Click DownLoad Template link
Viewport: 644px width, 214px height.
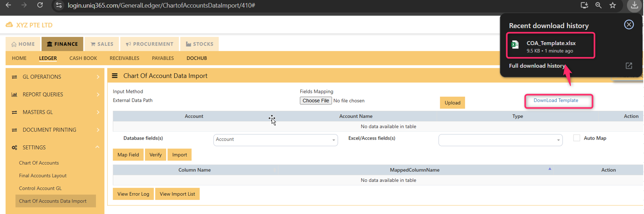[556, 100]
